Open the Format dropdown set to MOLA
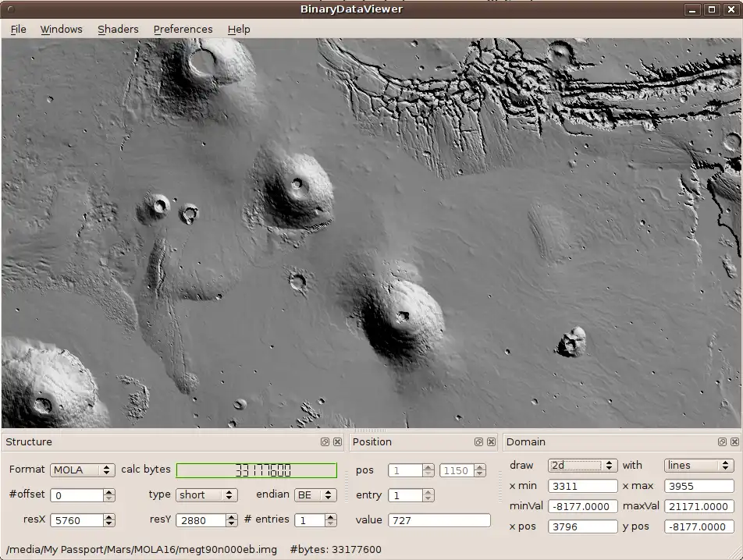This screenshot has width=743, height=560. tap(82, 470)
